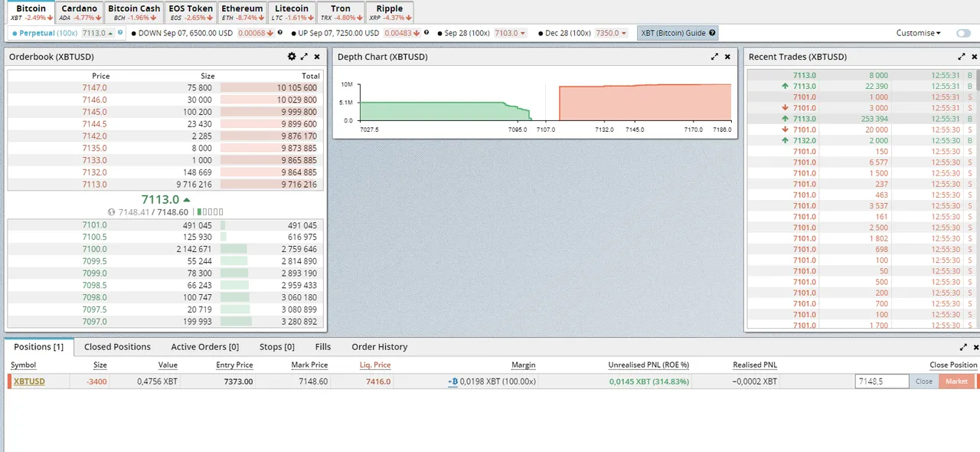Switch to the Cardano tab
Image resolution: width=980 pixels, height=452 pixels.
[x=80, y=12]
